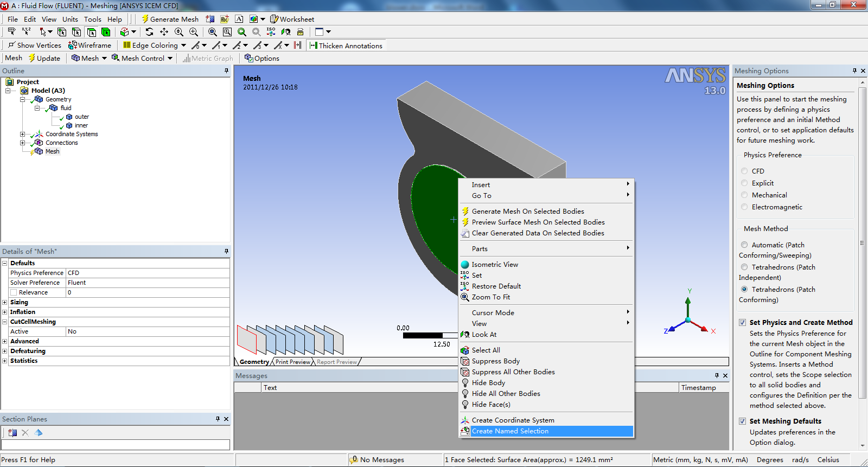868x467 pixels.
Task: Expand the Sizing section in Details
Action: 5,302
